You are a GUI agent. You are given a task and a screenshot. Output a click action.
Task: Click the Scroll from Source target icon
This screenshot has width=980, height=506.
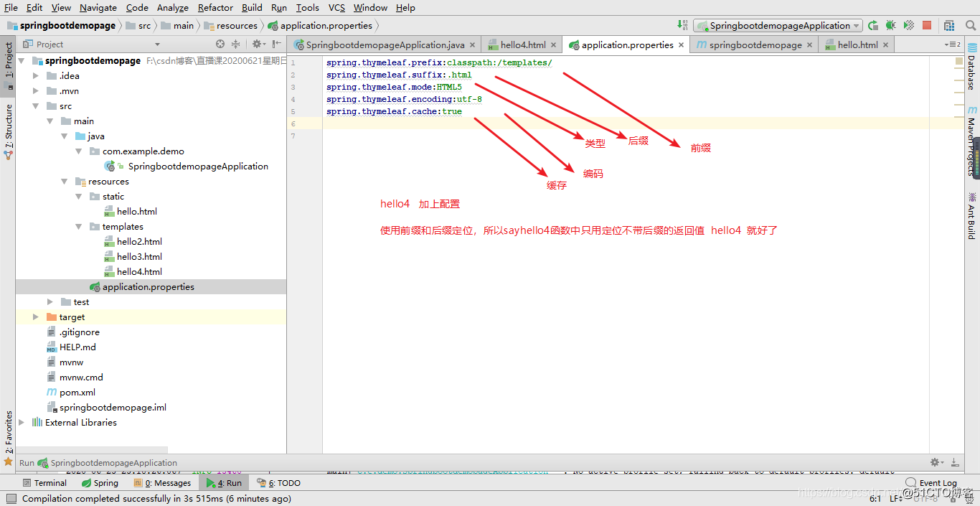pos(220,44)
